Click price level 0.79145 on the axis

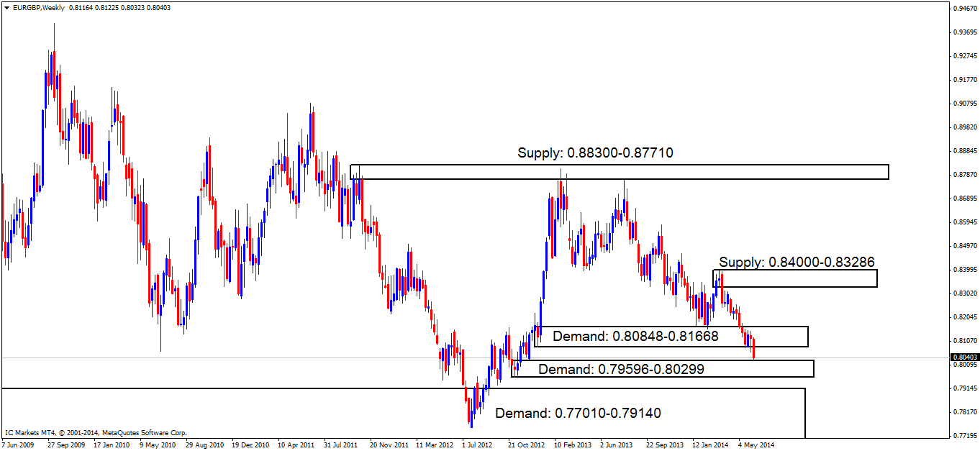click(965, 388)
